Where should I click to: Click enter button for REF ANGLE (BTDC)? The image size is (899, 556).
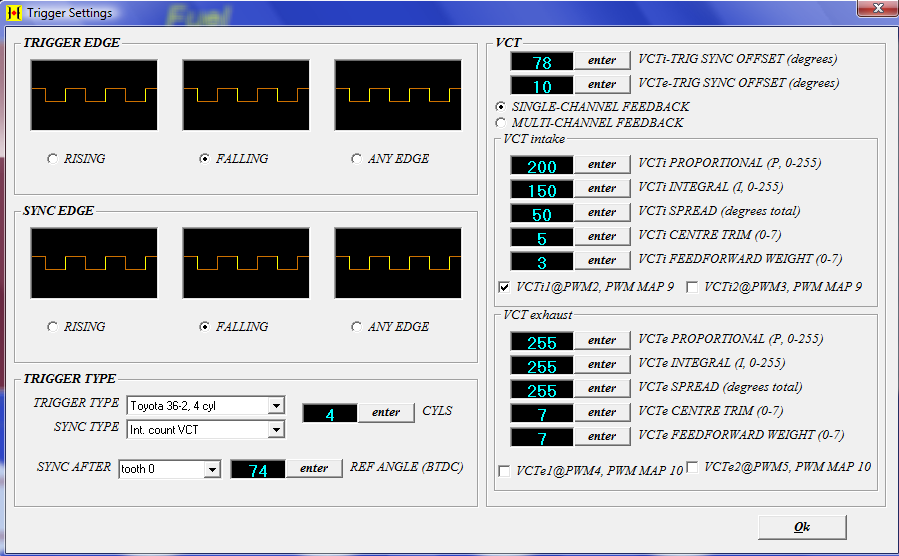click(314, 469)
